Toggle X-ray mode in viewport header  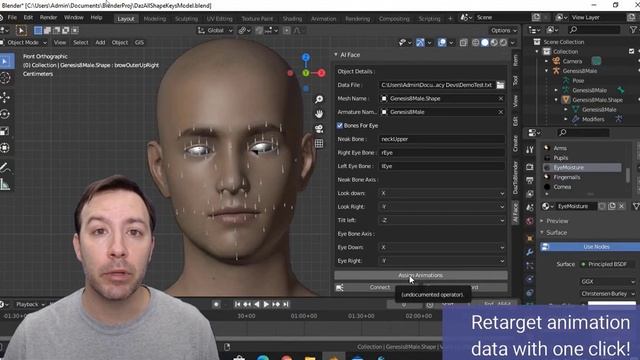click(x=463, y=42)
